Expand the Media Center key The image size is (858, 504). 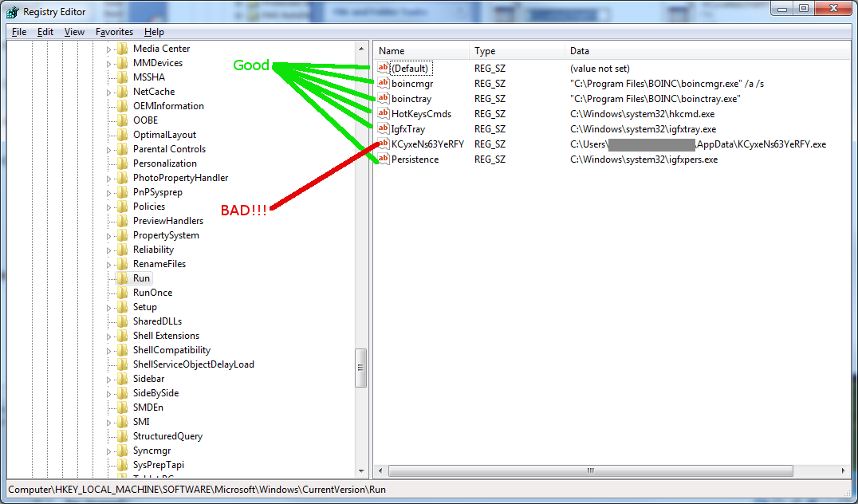pos(110,49)
